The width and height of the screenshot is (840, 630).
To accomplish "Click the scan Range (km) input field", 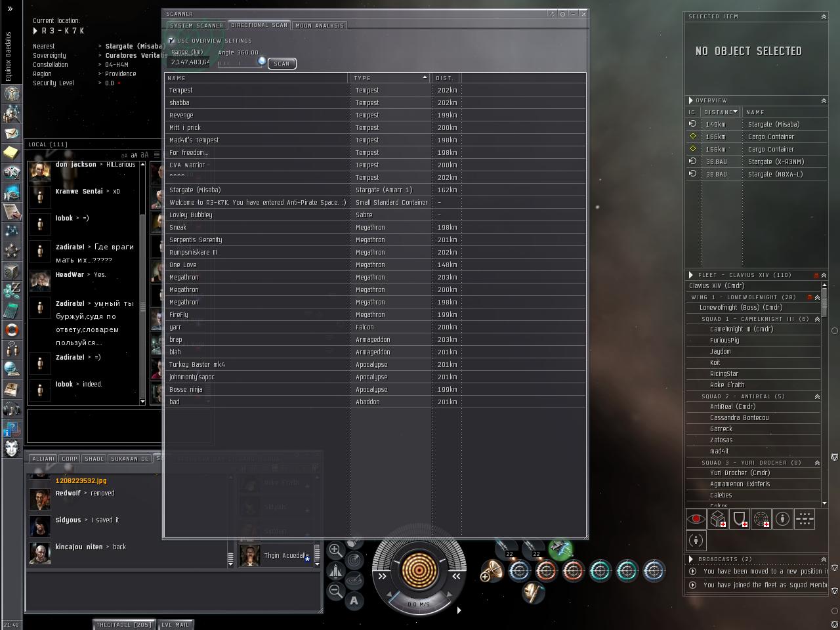I will point(190,62).
